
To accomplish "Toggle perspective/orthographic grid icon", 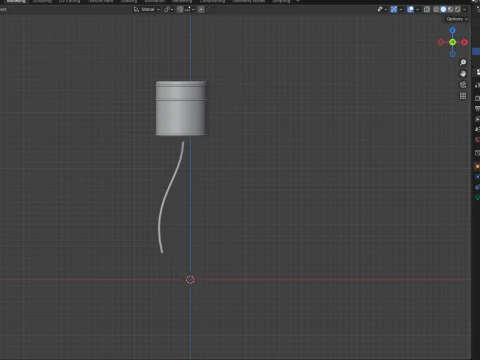I will pyautogui.click(x=463, y=96).
